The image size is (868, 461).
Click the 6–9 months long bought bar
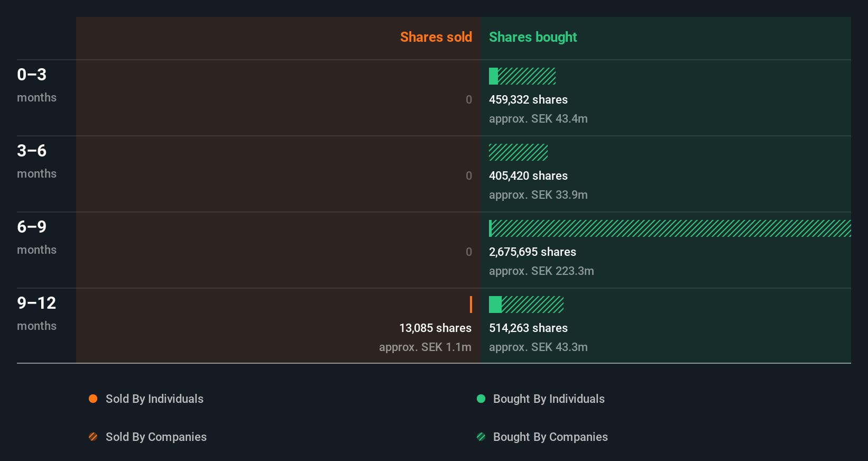(670, 228)
